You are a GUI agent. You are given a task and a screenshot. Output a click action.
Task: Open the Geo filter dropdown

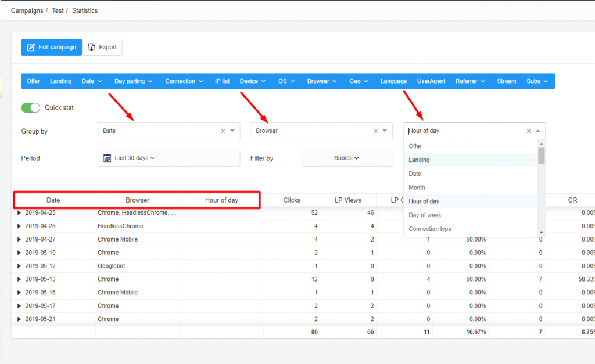pos(358,81)
